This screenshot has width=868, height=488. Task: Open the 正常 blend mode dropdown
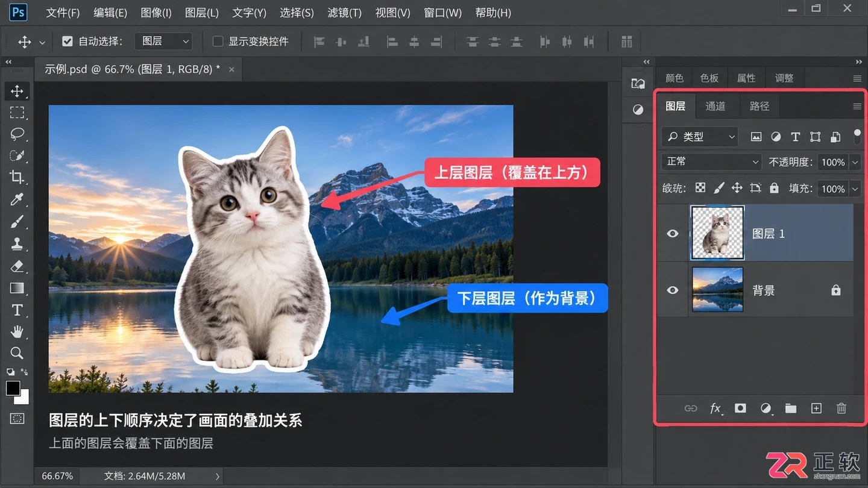coord(712,161)
